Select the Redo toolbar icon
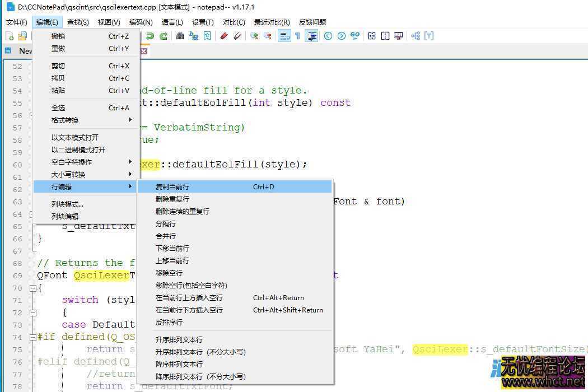The height and width of the screenshot is (392, 588). (163, 36)
